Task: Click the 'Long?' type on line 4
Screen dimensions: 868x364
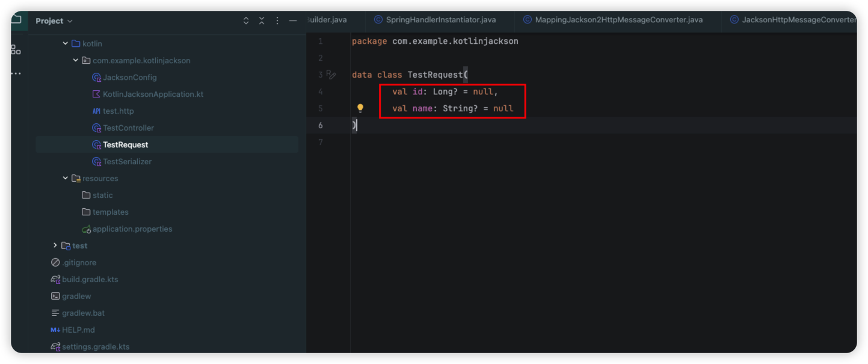Action: click(446, 92)
